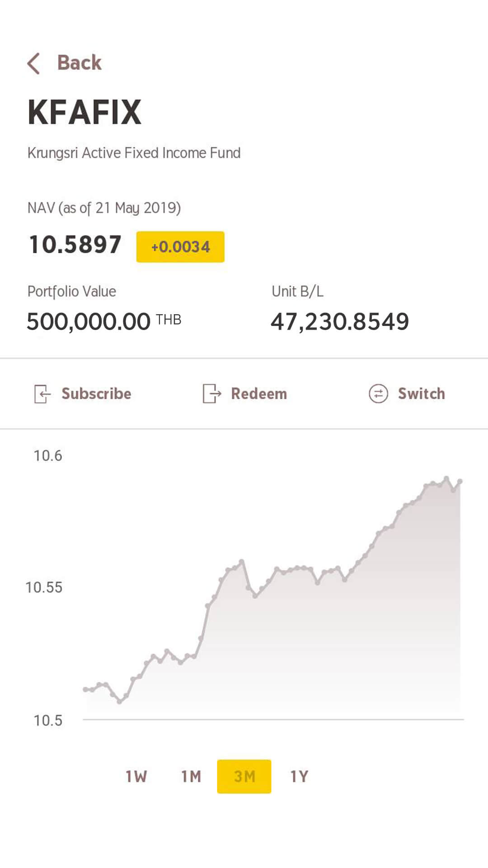Tap the portfolio value 500,000.00 THB
Screen dimensions: 488x868
tap(104, 321)
